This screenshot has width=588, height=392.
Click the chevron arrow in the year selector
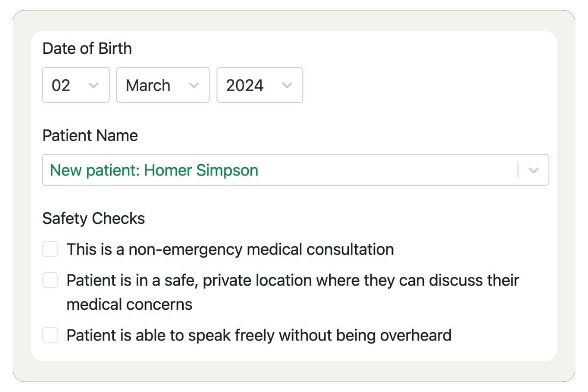click(287, 85)
